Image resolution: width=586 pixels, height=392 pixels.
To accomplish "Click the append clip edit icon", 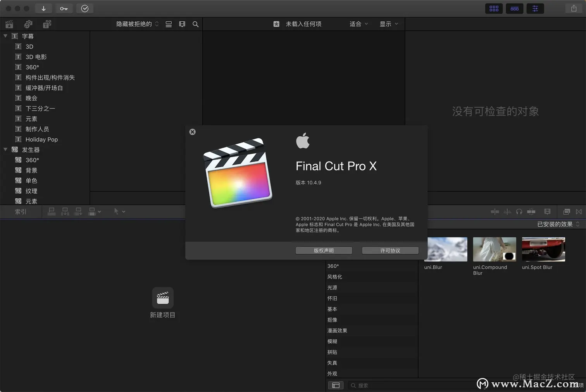I will [78, 211].
